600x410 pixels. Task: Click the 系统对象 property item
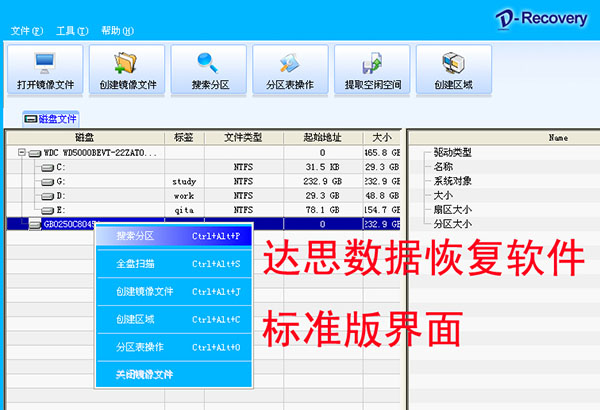(452, 181)
